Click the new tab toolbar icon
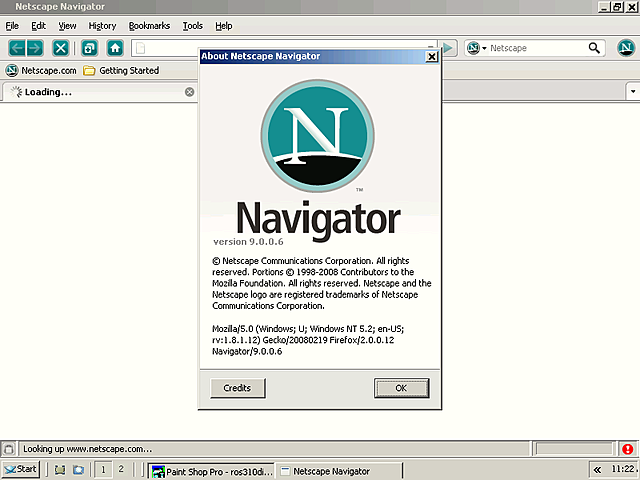 89,48
